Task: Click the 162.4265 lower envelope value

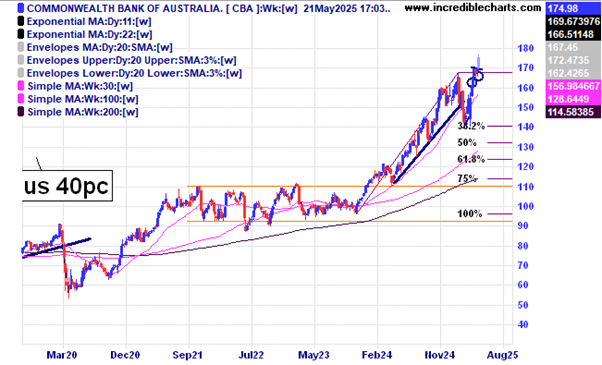Action: coord(573,73)
